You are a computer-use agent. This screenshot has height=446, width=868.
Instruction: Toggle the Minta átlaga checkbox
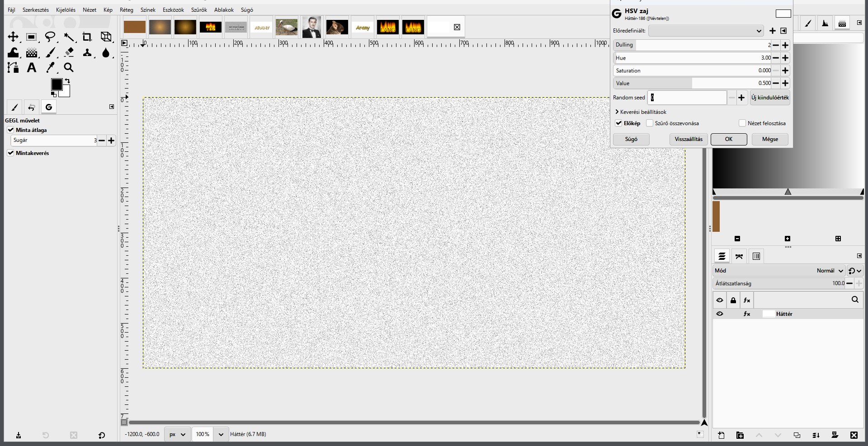[10, 130]
